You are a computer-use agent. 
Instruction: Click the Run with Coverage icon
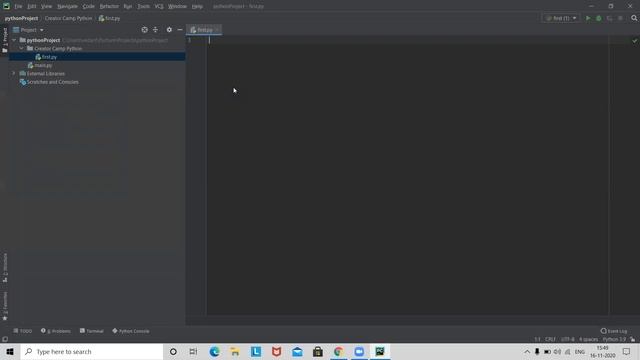pos(609,18)
